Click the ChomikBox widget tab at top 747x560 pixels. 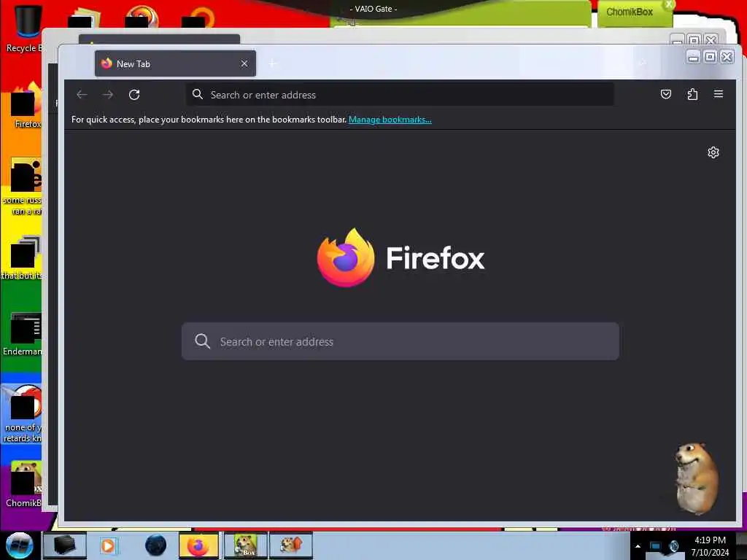[635, 13]
